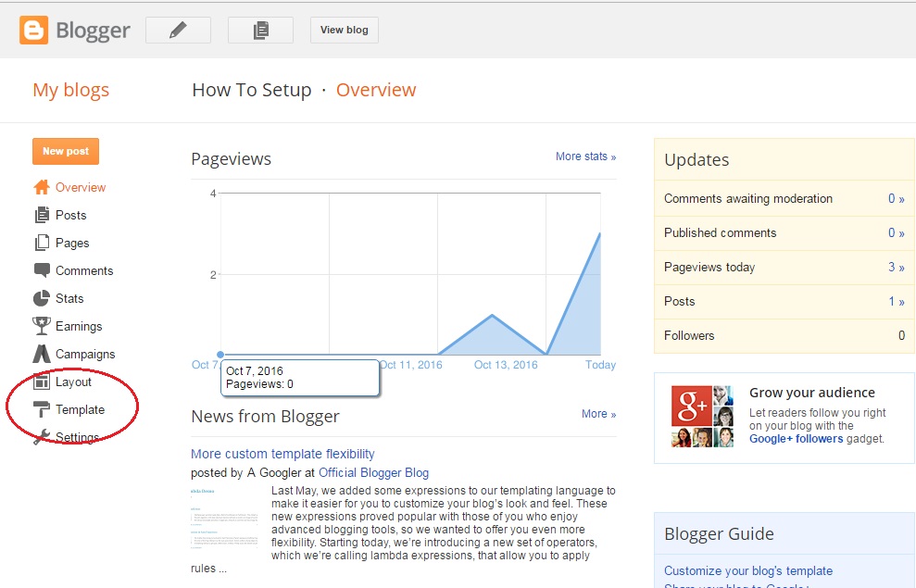Click the Blogger logo
The image size is (916, 588).
tap(74, 29)
